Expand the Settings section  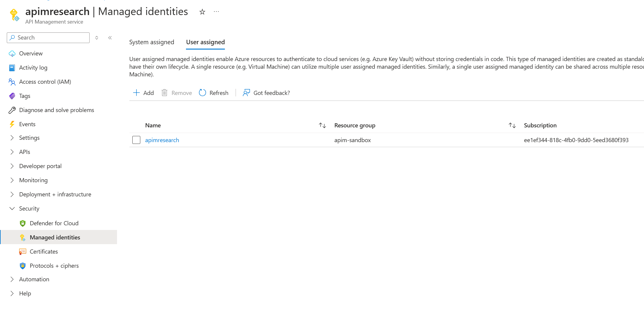click(x=12, y=138)
